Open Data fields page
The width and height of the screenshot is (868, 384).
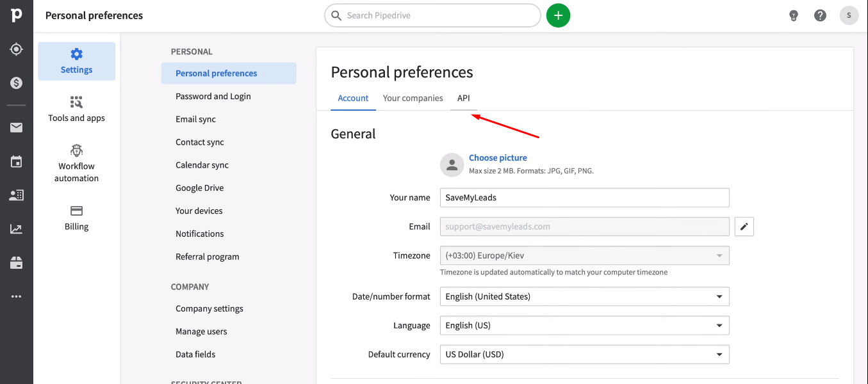pyautogui.click(x=195, y=355)
